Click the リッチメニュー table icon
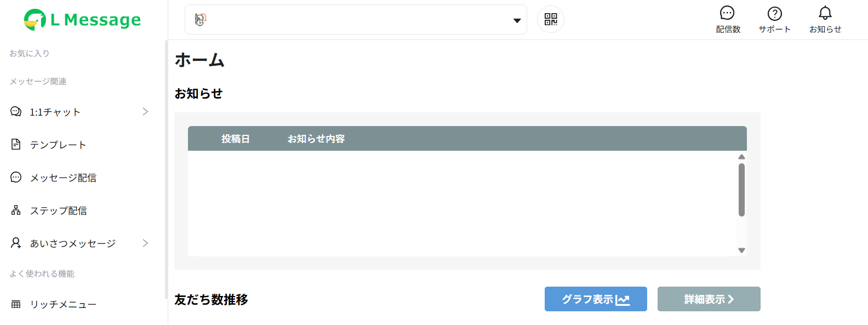 point(16,304)
